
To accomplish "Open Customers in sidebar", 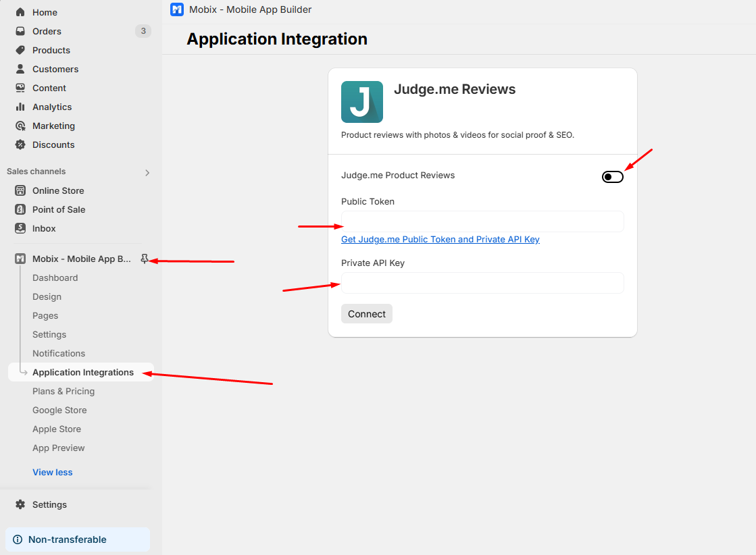I will coord(55,69).
